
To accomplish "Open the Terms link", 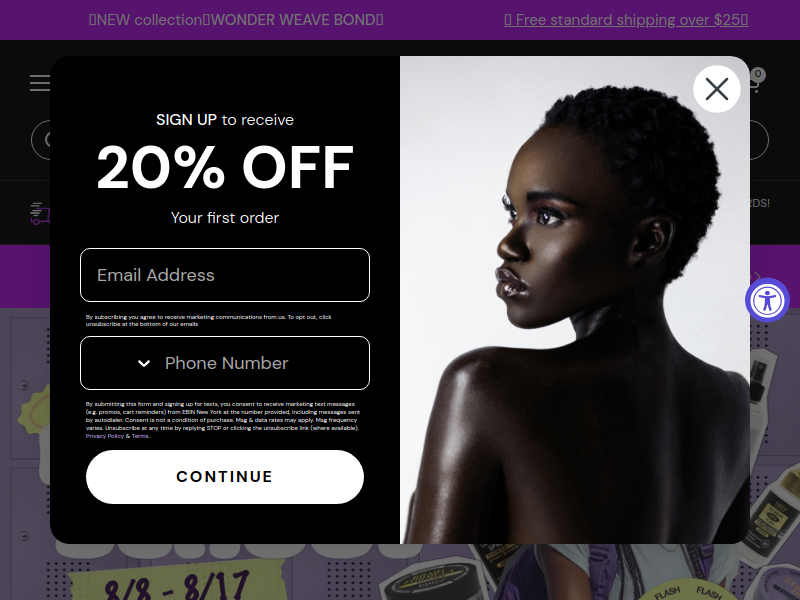I will [140, 436].
